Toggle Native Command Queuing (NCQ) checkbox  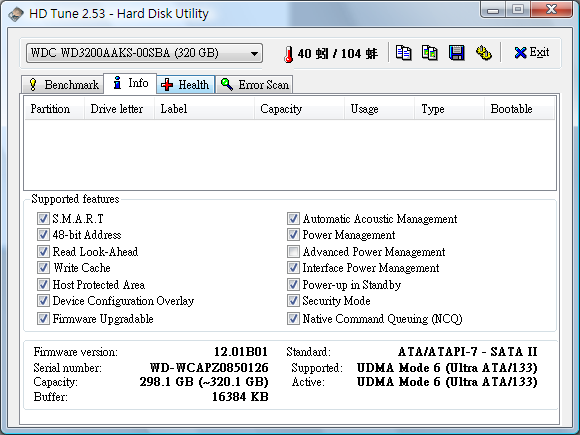(x=293, y=318)
